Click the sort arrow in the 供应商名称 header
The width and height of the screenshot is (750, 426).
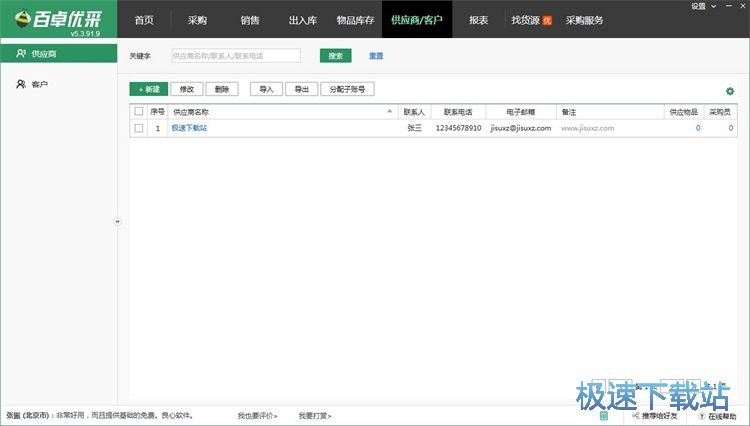[389, 111]
